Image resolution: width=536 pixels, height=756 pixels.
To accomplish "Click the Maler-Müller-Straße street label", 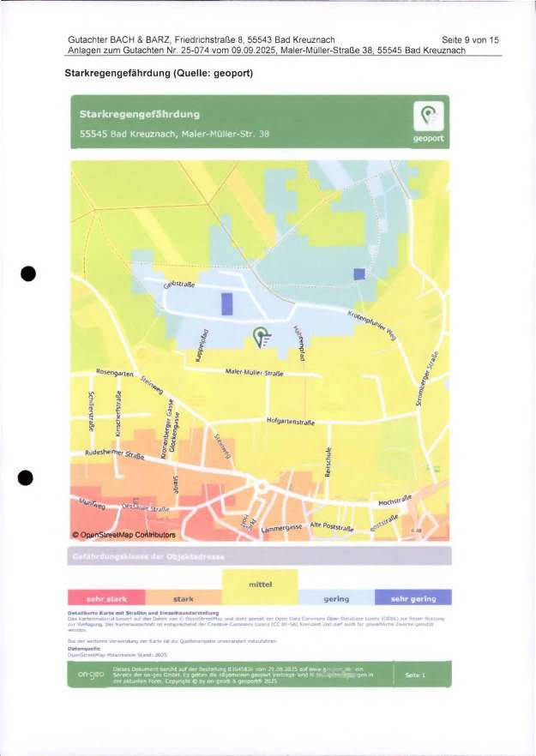I will [x=254, y=372].
